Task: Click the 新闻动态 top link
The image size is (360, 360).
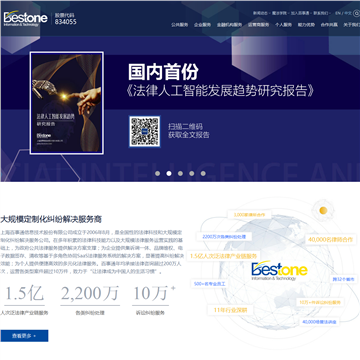Action: (x=260, y=13)
